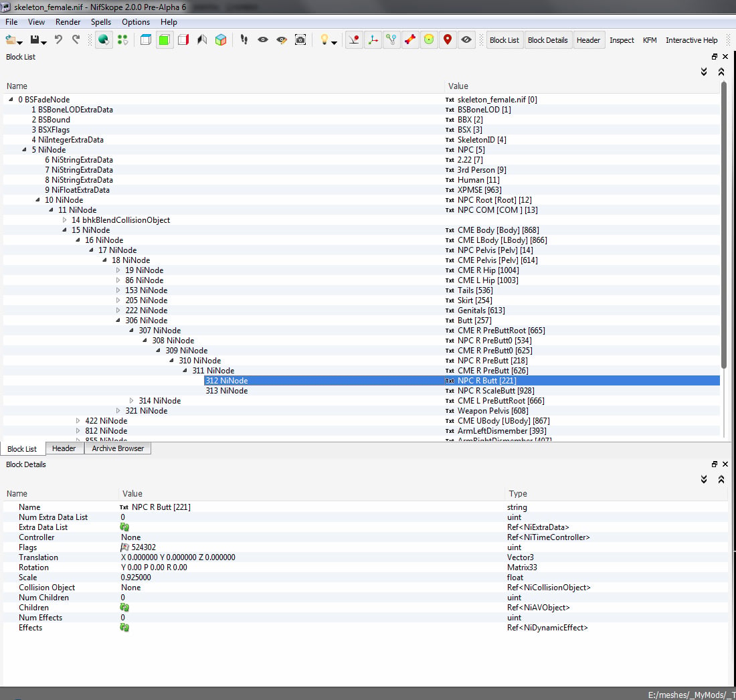Redo the last undone change
736x700 pixels.
tap(76, 40)
